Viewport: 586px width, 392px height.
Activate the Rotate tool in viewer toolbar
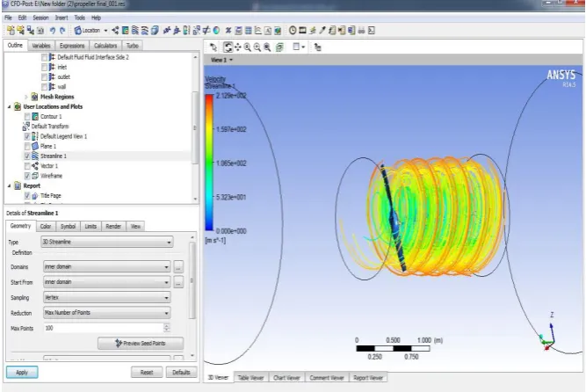tap(228, 47)
